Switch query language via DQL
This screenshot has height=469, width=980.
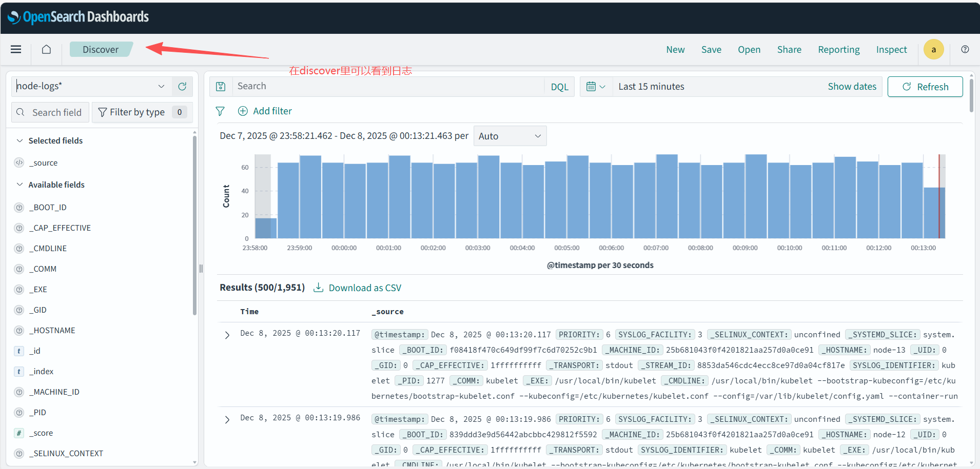click(x=559, y=87)
